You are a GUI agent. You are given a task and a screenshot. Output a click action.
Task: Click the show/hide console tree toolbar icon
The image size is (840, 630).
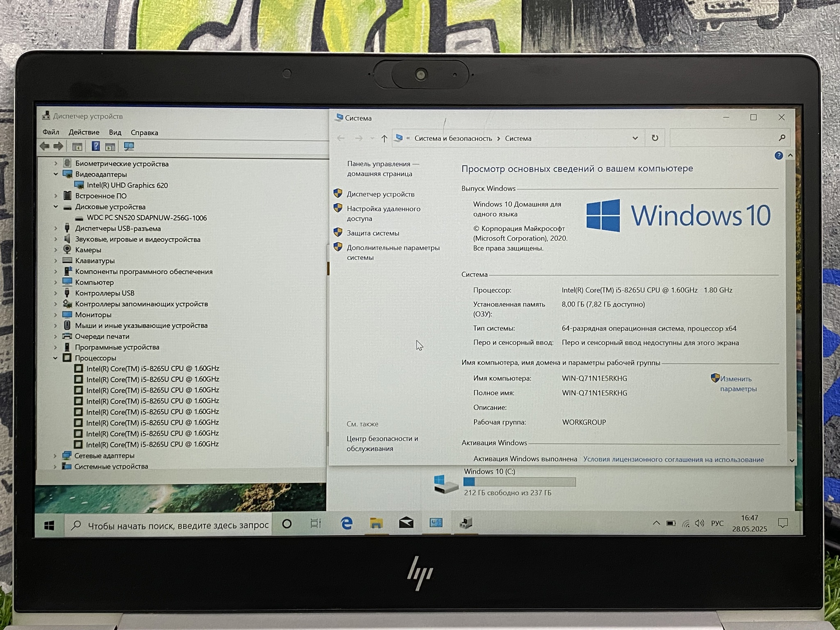tap(77, 147)
